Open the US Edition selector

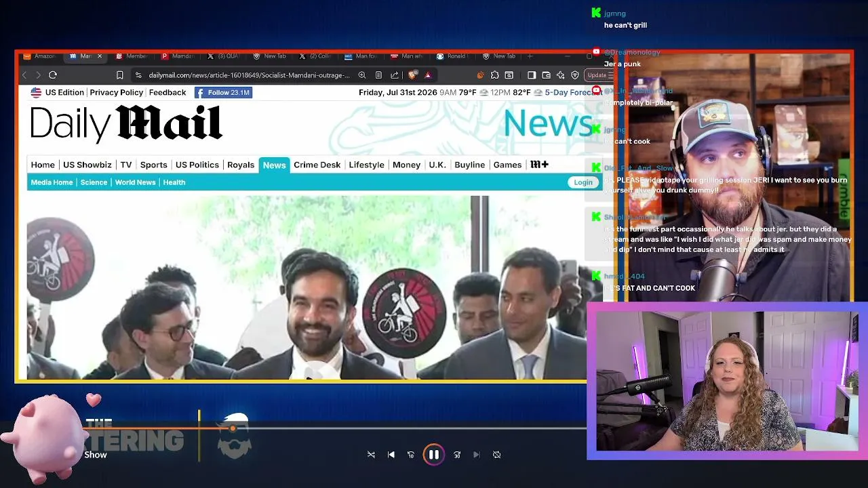pos(57,93)
